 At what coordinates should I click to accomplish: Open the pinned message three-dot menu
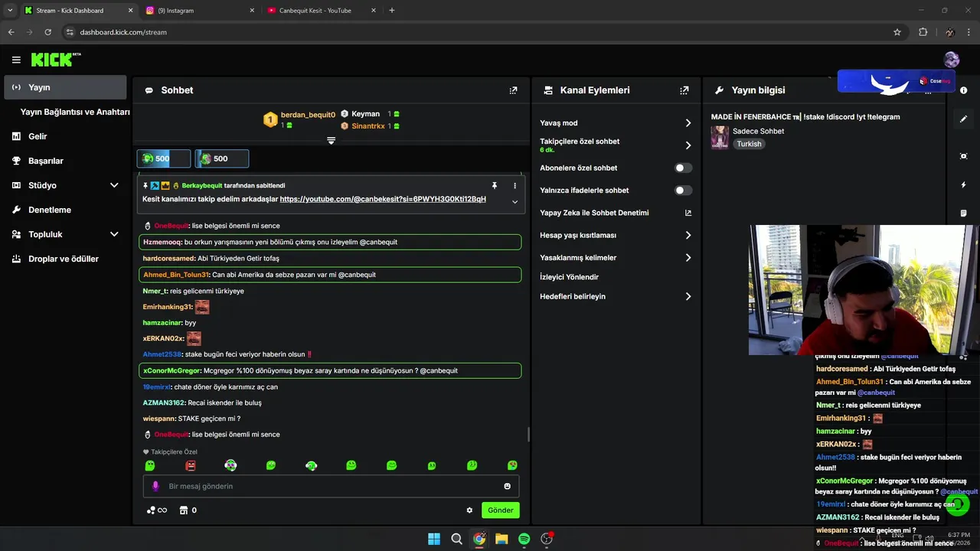click(514, 186)
